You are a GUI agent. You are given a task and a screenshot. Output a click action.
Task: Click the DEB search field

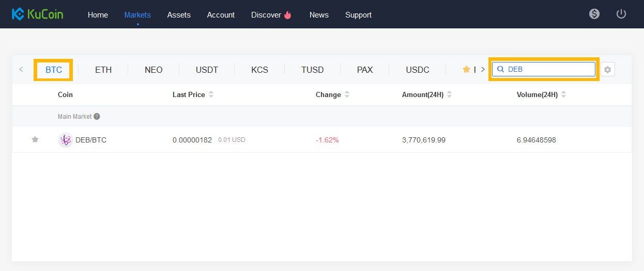(x=544, y=69)
